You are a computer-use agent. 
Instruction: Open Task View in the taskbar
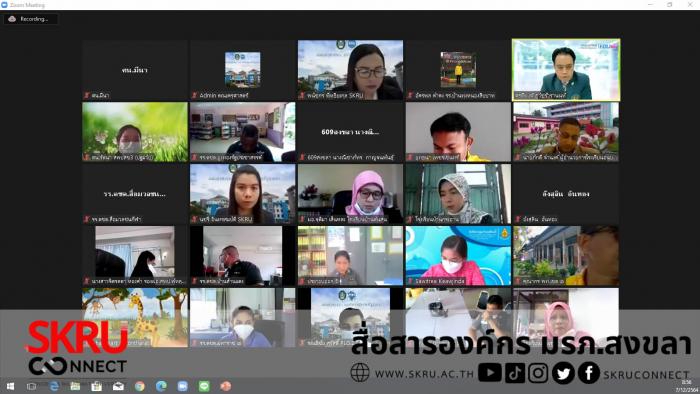point(31,386)
